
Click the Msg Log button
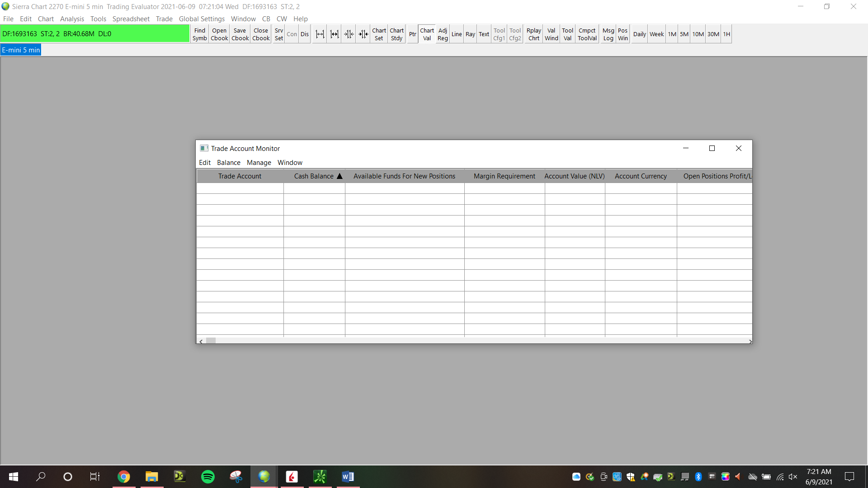(x=608, y=34)
